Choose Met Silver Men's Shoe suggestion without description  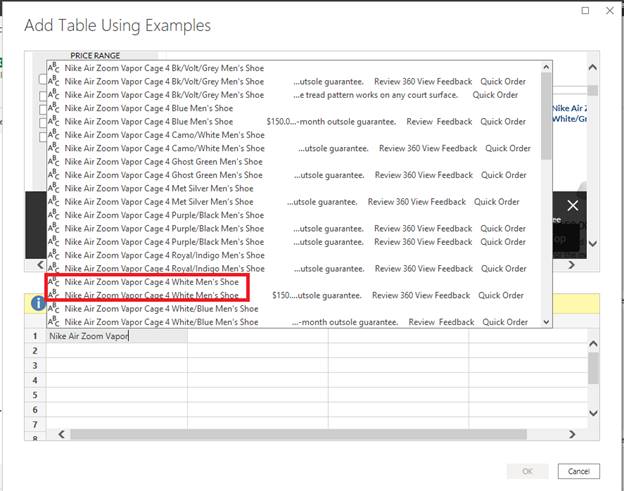click(x=159, y=189)
